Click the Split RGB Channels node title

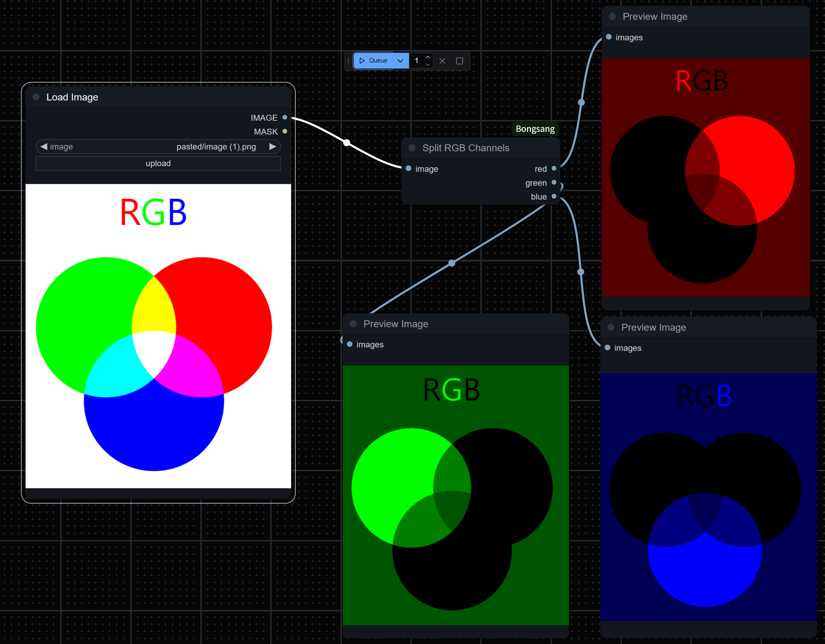(x=466, y=148)
